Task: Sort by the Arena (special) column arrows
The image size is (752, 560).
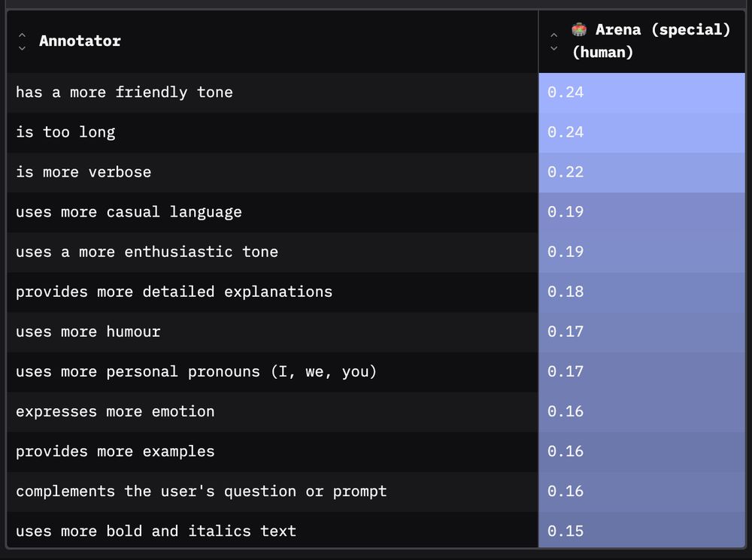Action: 554,41
